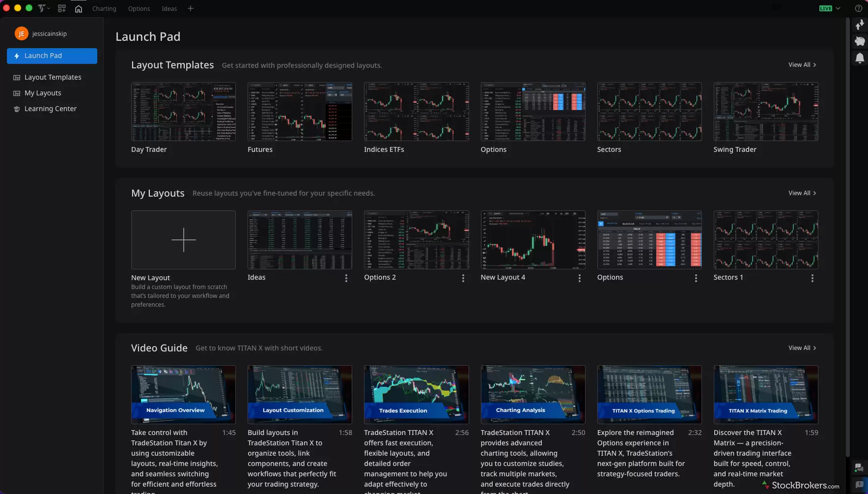
Task: Play the Trades Execution video
Action: pyautogui.click(x=416, y=394)
